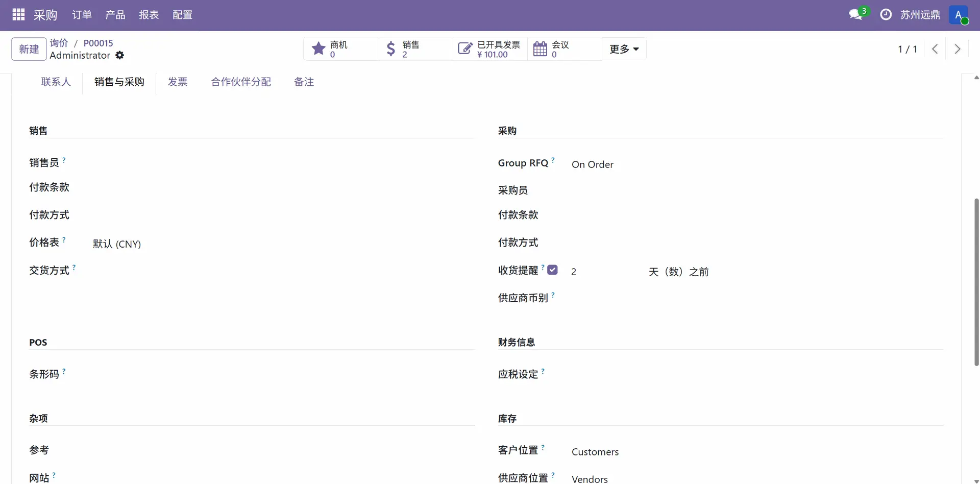Open the activities clock icon
This screenshot has height=484, width=980.
(886, 15)
